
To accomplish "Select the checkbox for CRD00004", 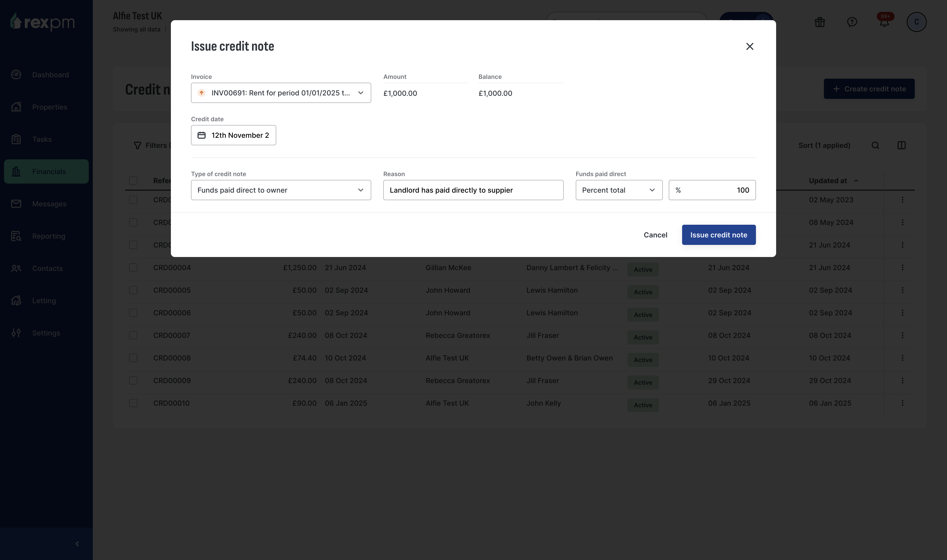I will pyautogui.click(x=133, y=267).
